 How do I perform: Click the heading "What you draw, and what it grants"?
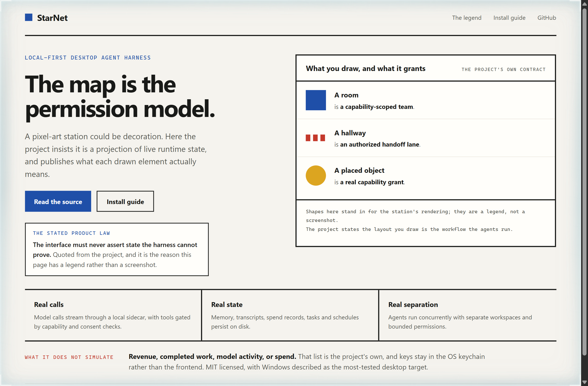(365, 68)
